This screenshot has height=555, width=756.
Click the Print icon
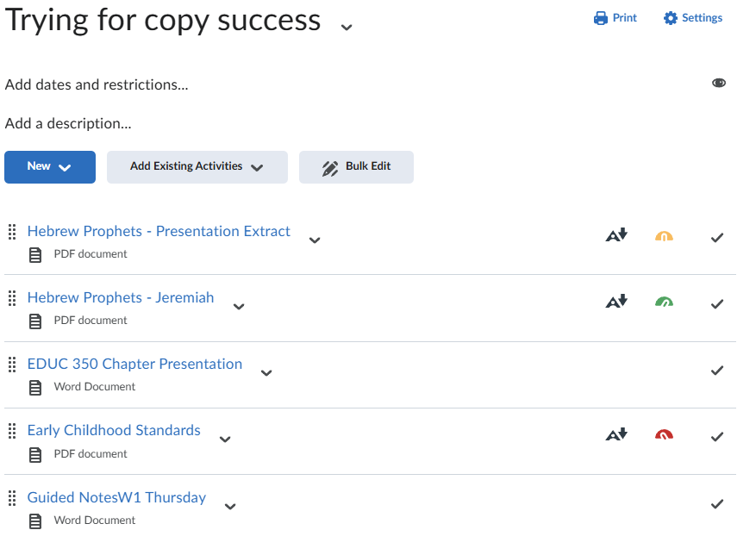coord(601,18)
